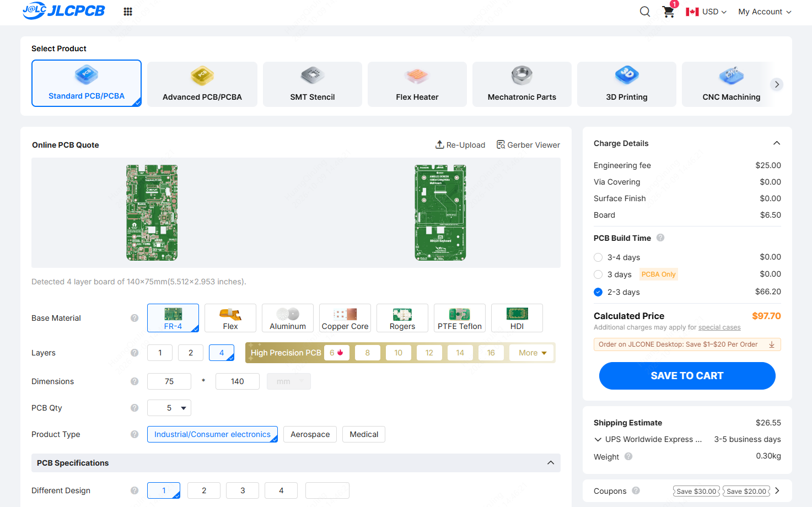Viewport: 812px width, 507px height.
Task: Select 3D Printing product
Action: coord(627,84)
